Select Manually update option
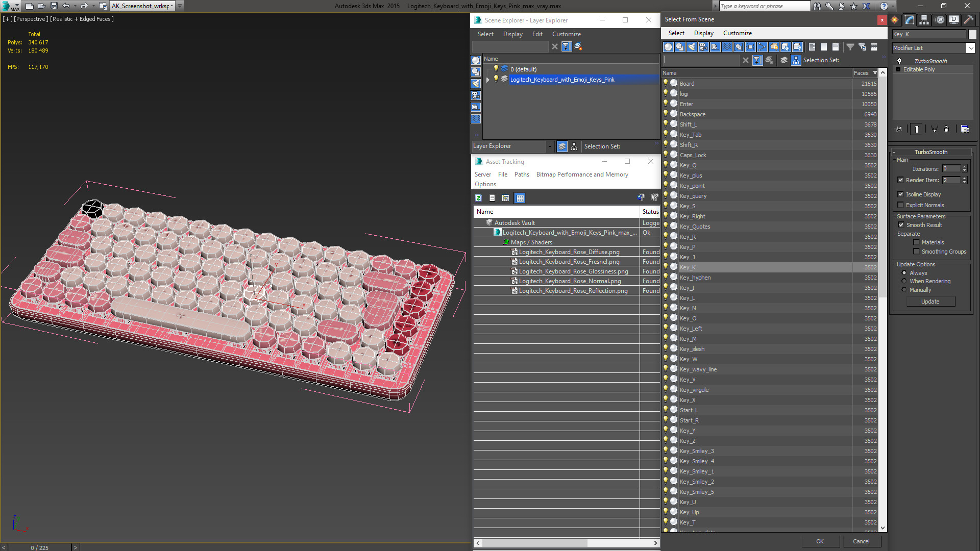The image size is (980, 551). (904, 290)
